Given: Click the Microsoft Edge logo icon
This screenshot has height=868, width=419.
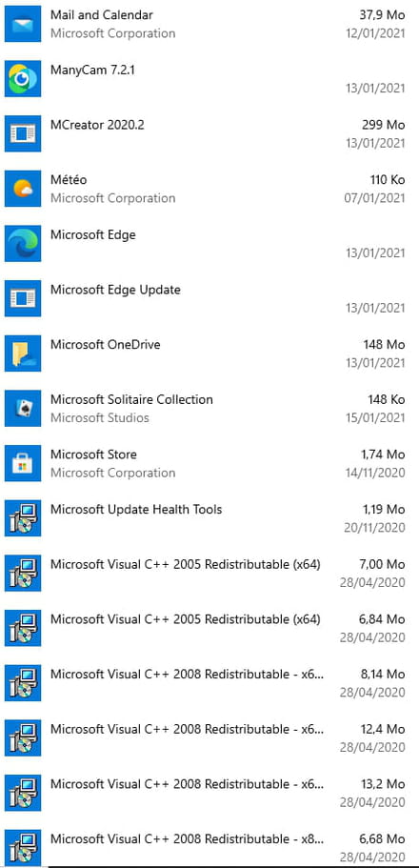Looking at the screenshot, I should coord(23,244).
